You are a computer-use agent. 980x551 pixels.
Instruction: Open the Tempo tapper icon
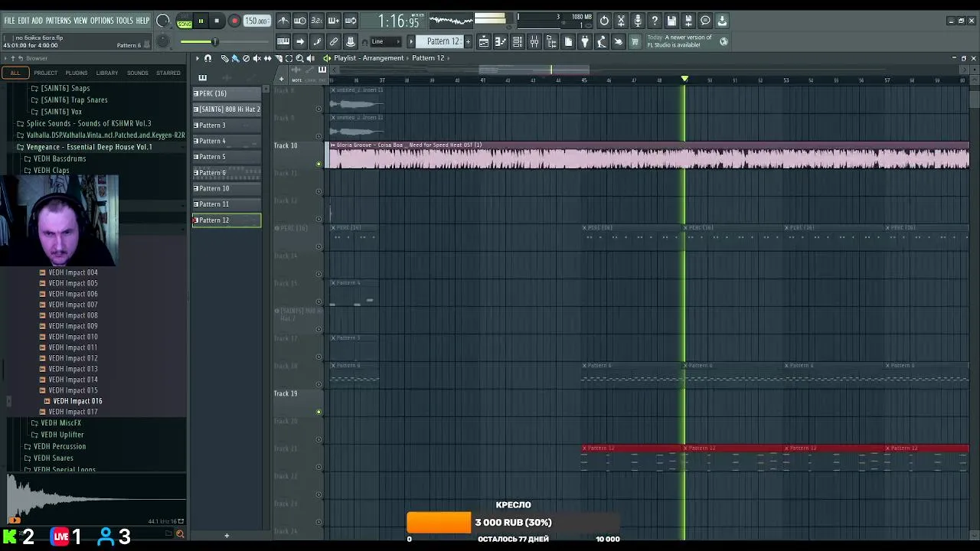tap(602, 41)
